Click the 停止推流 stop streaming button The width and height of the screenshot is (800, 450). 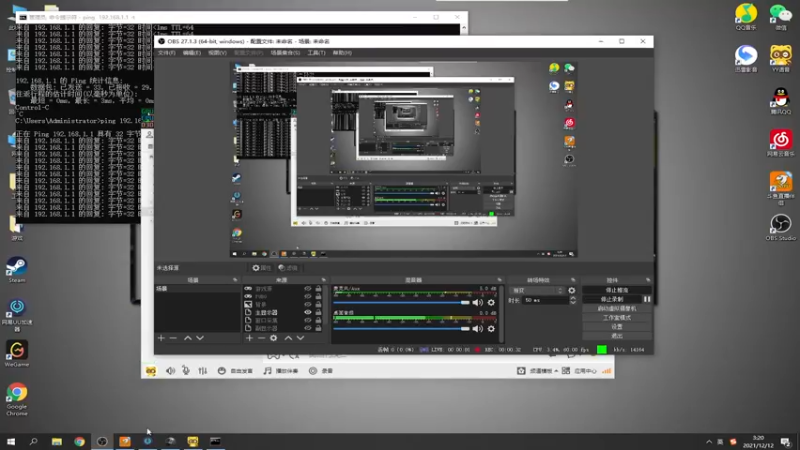tap(617, 290)
